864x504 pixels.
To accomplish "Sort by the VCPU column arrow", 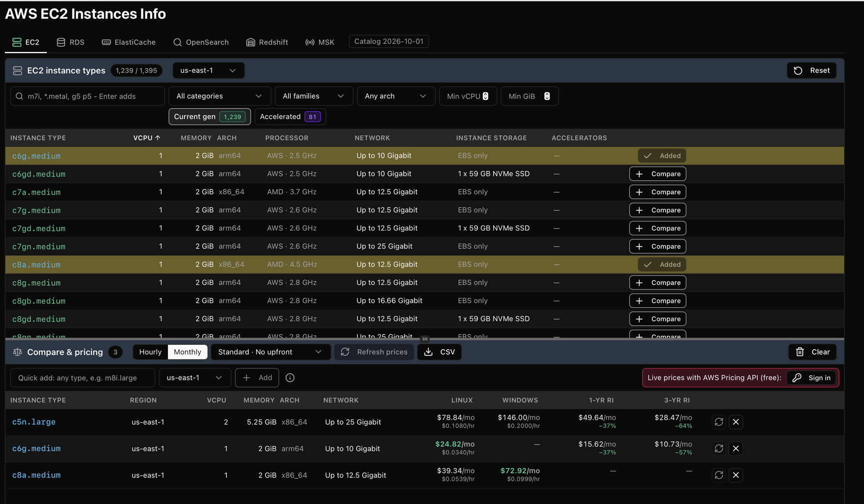I will [x=158, y=138].
